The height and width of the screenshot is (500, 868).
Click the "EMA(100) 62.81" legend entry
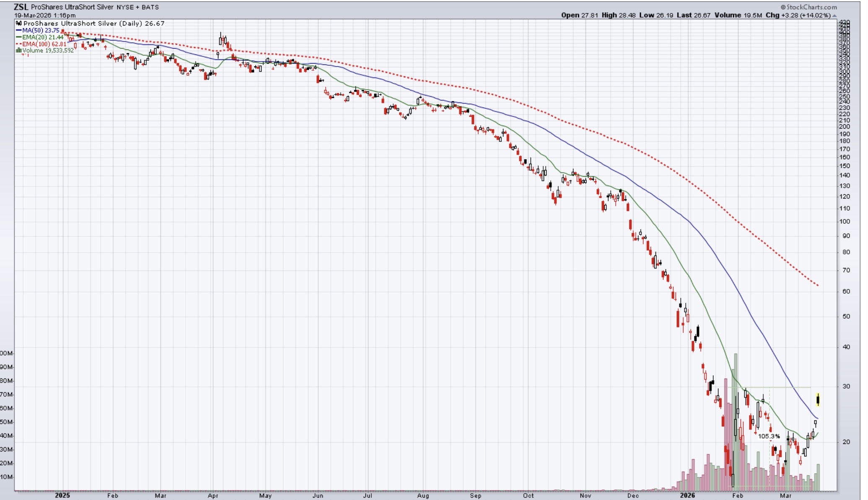pos(44,44)
